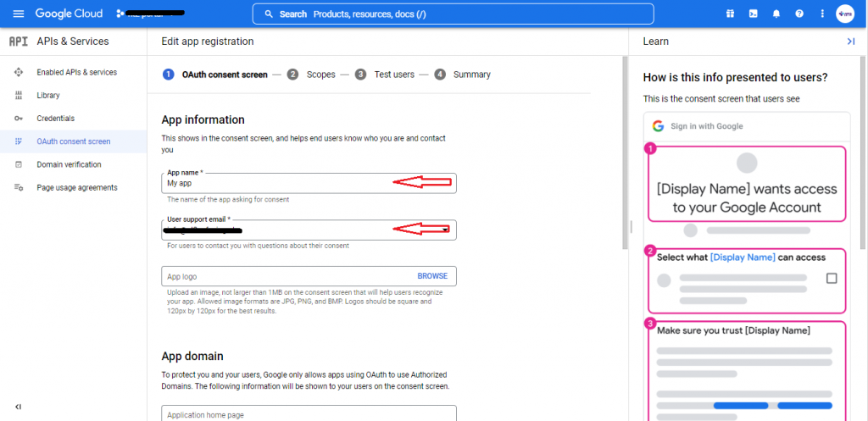Click the App logo field

(309, 276)
